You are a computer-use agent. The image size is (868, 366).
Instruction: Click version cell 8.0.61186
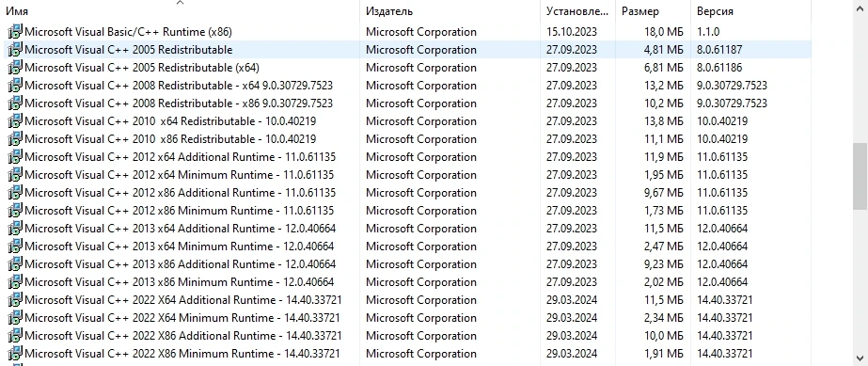[719, 68]
